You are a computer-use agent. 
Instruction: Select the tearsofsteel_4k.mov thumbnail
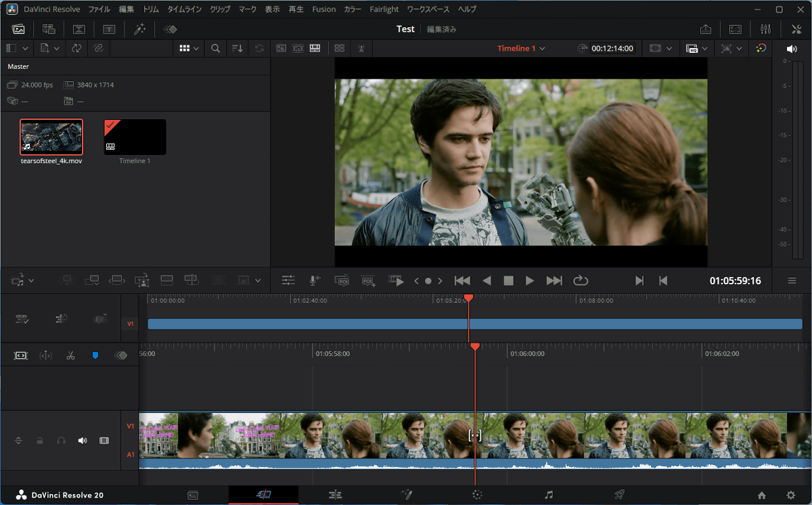click(51, 137)
